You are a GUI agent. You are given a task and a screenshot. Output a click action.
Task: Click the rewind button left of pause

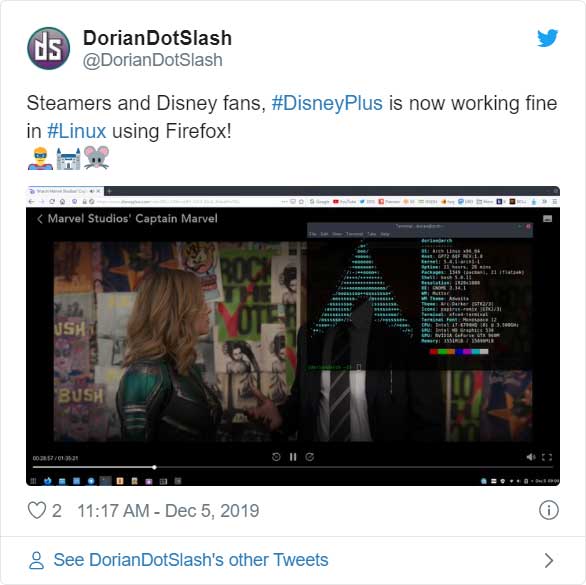[276, 457]
